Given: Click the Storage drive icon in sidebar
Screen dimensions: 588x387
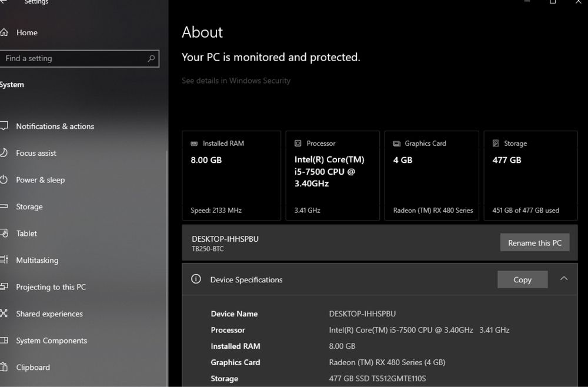Looking at the screenshot, I should coord(4,206).
